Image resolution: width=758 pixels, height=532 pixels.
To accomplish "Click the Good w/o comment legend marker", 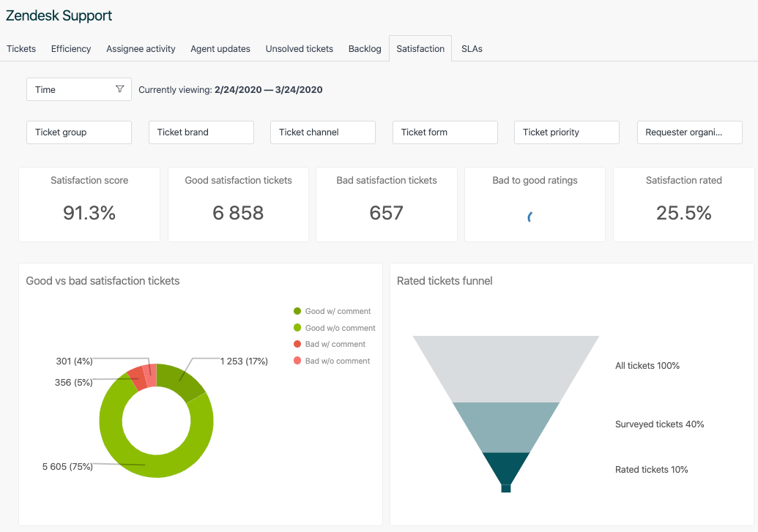I will click(296, 327).
